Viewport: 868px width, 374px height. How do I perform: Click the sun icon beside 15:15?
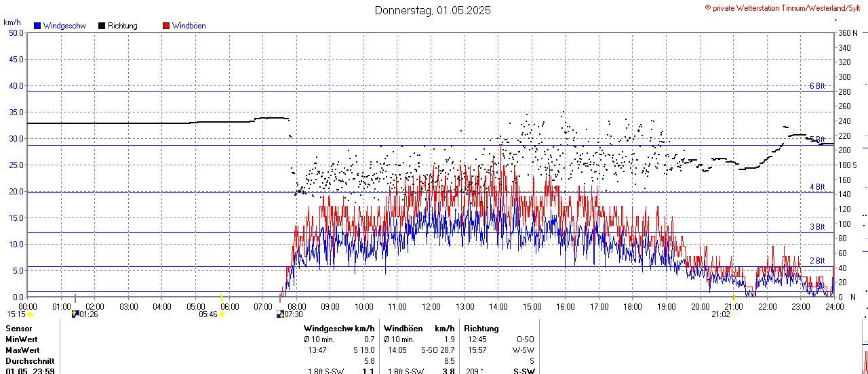click(x=30, y=314)
